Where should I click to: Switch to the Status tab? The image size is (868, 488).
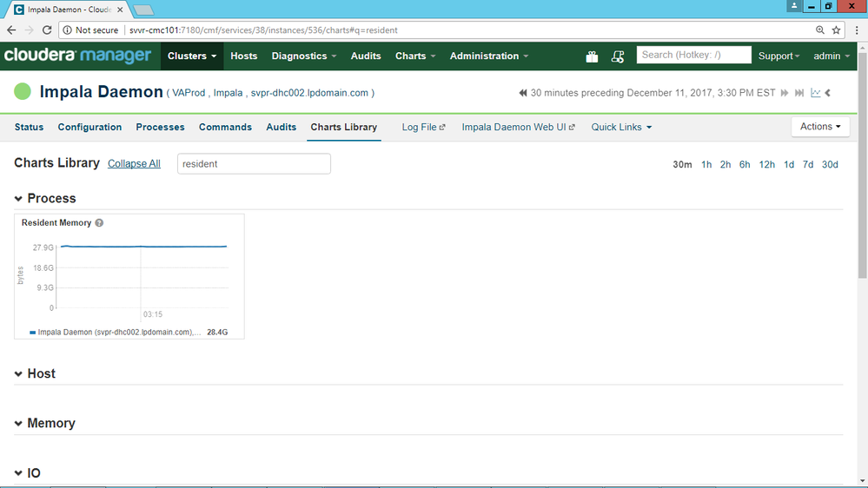(x=29, y=128)
